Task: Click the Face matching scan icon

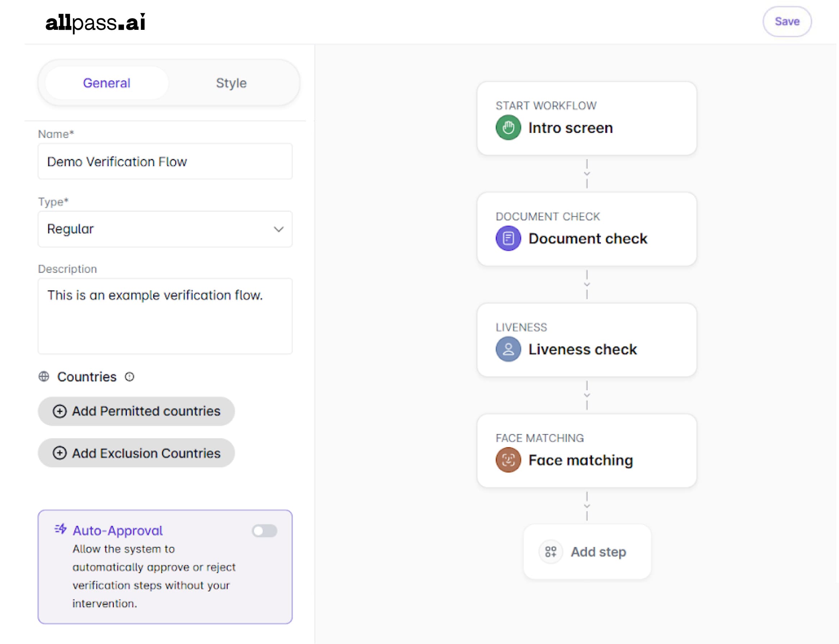Action: pyautogui.click(x=508, y=460)
